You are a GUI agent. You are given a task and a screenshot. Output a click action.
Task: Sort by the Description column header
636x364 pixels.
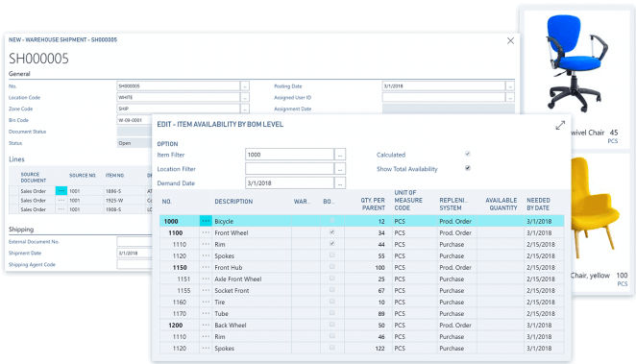point(233,202)
